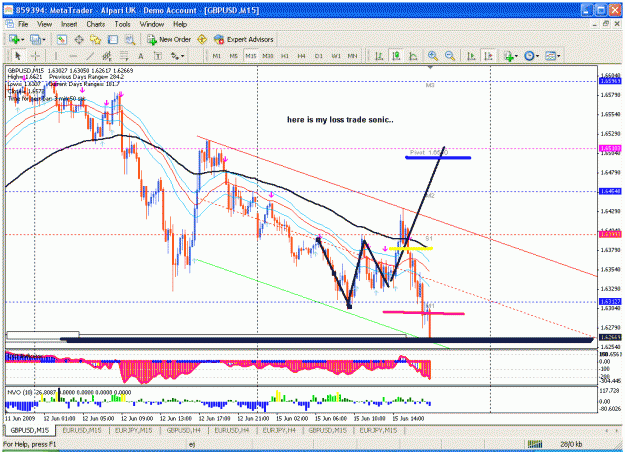Select the first EURUSD,M15 chart tab
Image resolution: width=625 pixels, height=452 pixels.
pyautogui.click(x=82, y=430)
